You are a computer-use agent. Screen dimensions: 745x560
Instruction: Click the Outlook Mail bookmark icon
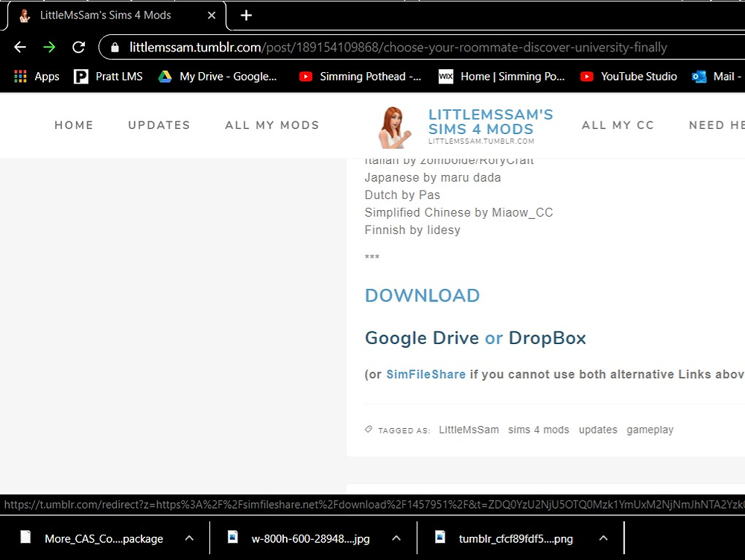pos(700,77)
